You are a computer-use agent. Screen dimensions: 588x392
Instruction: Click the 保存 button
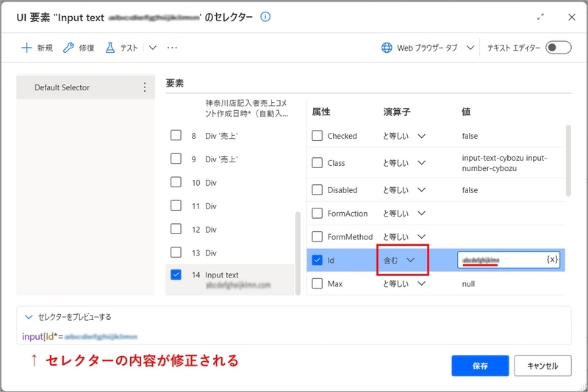[x=480, y=366]
